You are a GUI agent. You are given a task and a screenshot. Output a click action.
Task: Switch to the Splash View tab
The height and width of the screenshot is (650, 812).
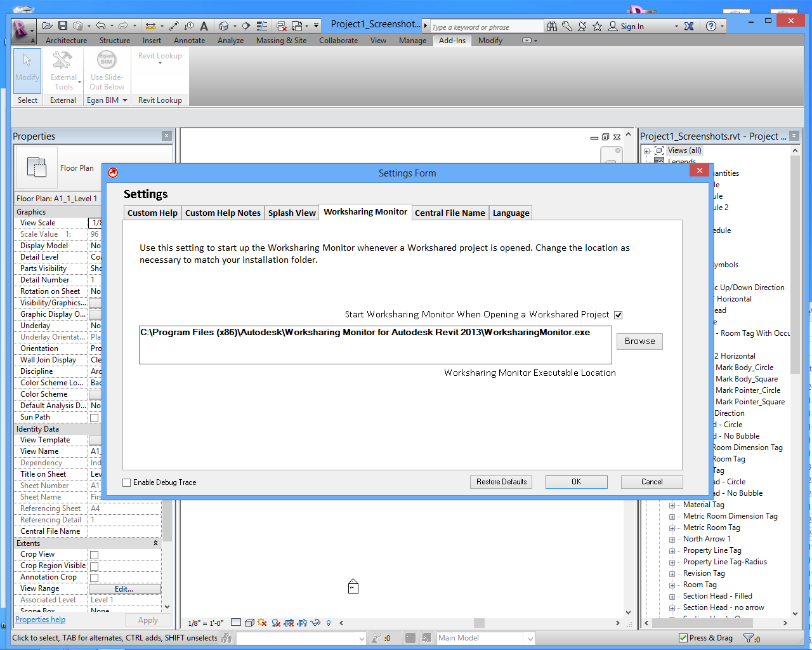292,213
